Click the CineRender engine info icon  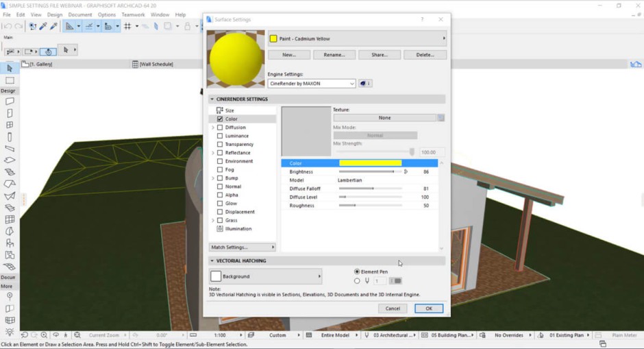click(x=365, y=84)
